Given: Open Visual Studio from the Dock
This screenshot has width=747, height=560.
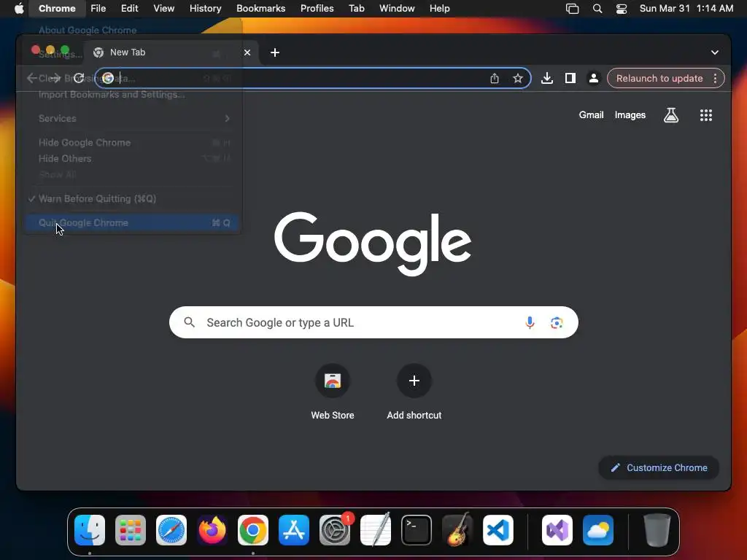Looking at the screenshot, I should coord(557,530).
